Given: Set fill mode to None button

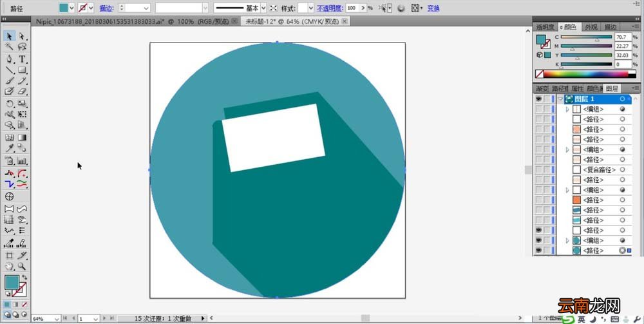Looking at the screenshot, I should 24,305.
